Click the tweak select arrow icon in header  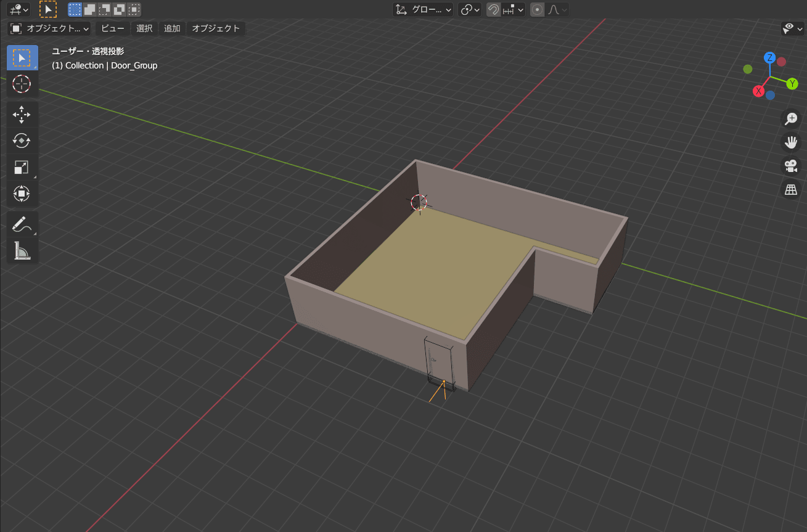48,9
